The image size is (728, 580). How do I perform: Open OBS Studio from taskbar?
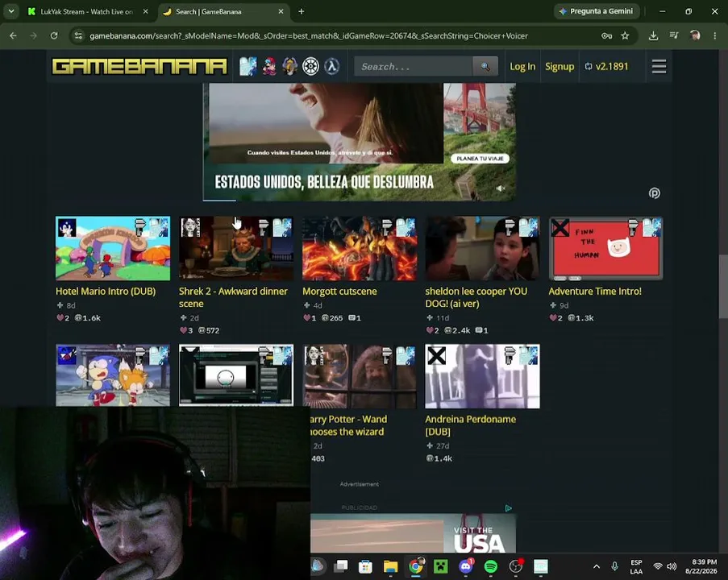point(516,566)
